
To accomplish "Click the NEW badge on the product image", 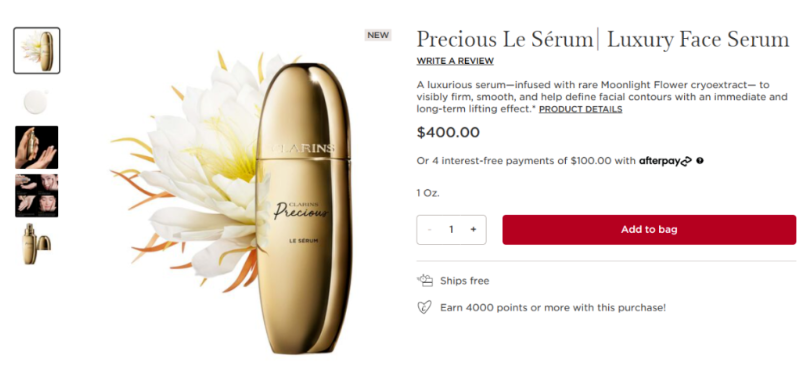I will (x=378, y=35).
